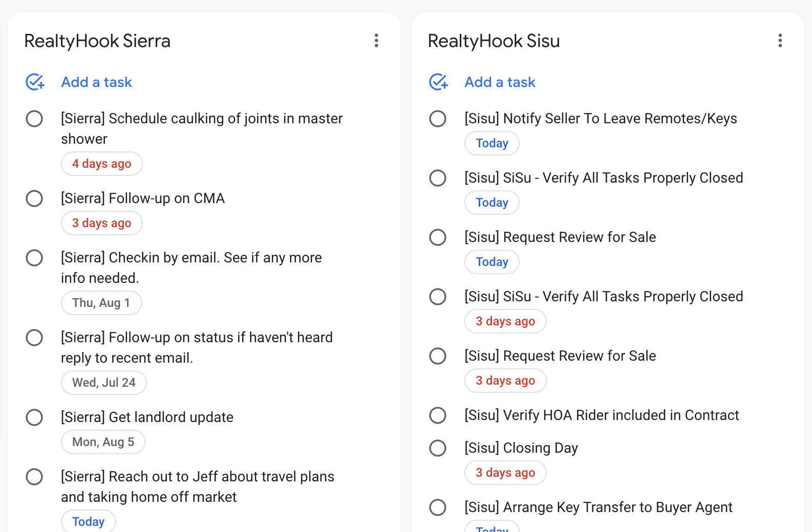Screen dimensions: 812x532
Task: Open '[Sierra] Get landlord update' task text
Action: pos(147,417)
